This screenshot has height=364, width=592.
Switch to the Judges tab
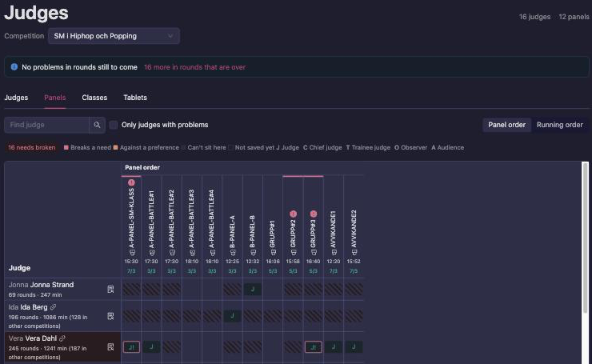[x=16, y=98]
